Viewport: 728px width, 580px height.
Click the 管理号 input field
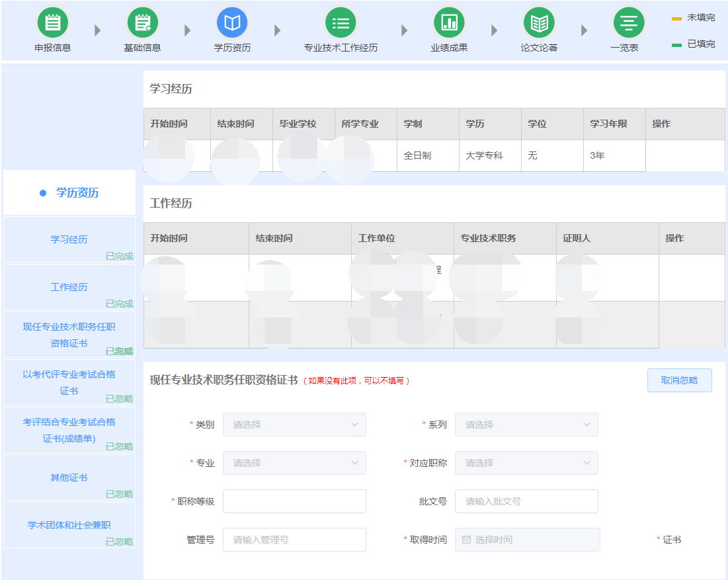[294, 540]
